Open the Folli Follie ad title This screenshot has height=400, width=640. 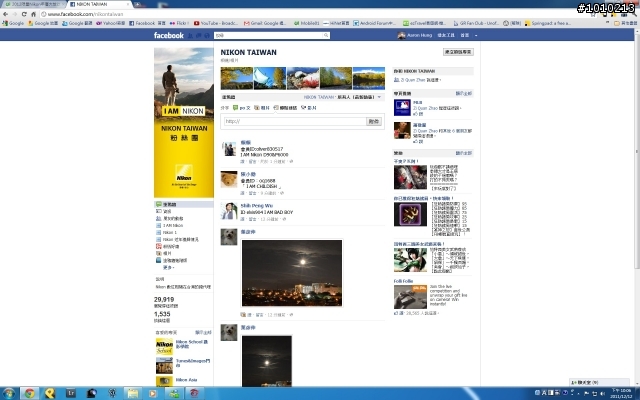pyautogui.click(x=403, y=281)
